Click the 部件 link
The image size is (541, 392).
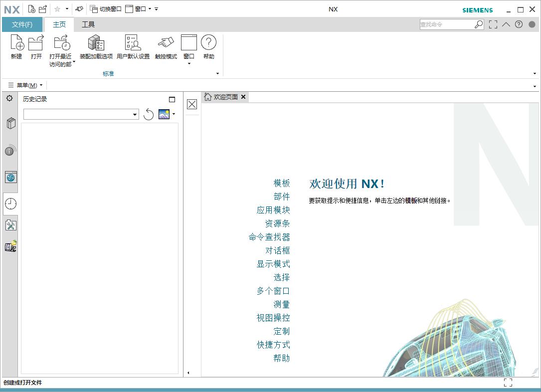pyautogui.click(x=282, y=196)
